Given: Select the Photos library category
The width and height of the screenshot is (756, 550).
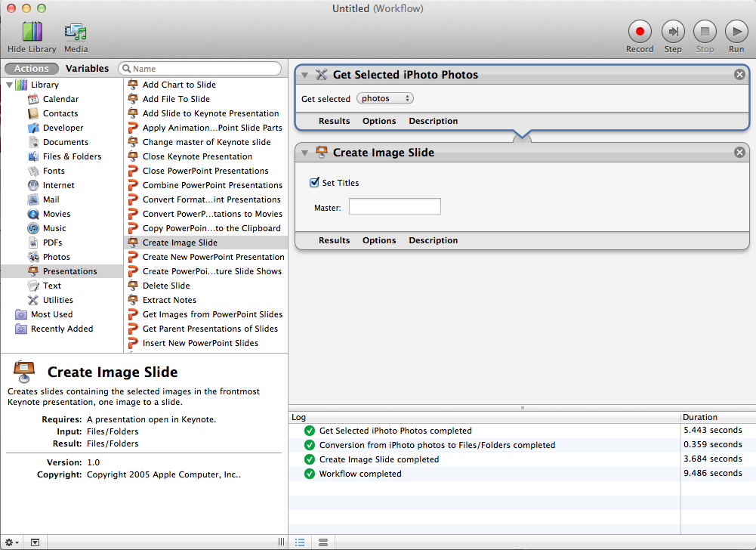Looking at the screenshot, I should [57, 257].
